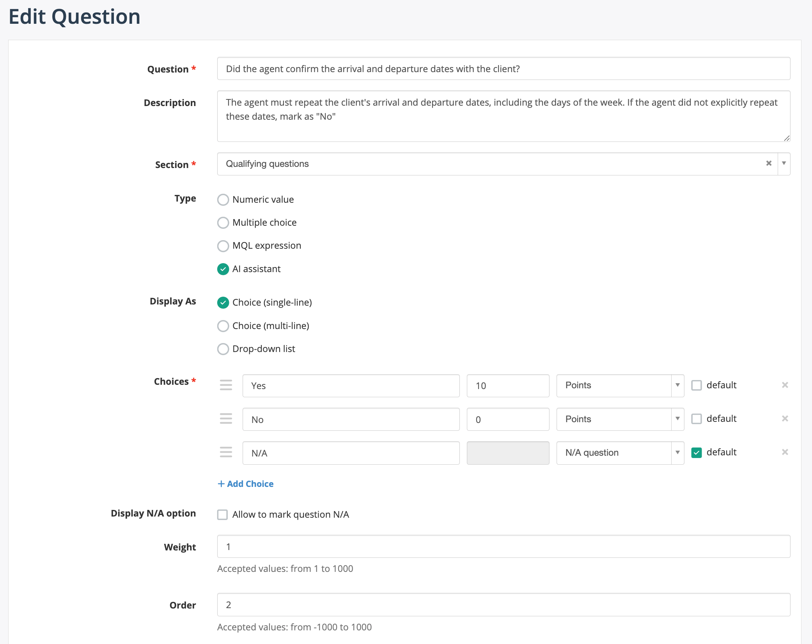812x644 pixels.
Task: Enable Allow to mark question N/A
Action: 223,515
